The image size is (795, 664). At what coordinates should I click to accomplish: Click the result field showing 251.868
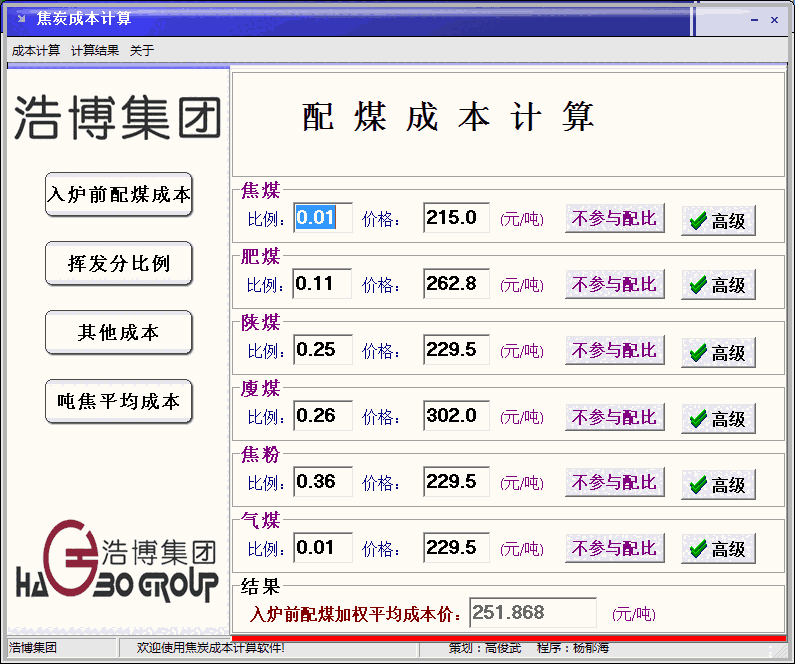[533, 613]
